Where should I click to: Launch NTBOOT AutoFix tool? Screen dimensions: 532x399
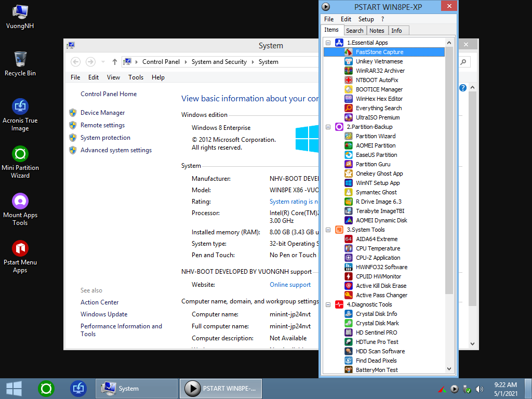tap(377, 80)
